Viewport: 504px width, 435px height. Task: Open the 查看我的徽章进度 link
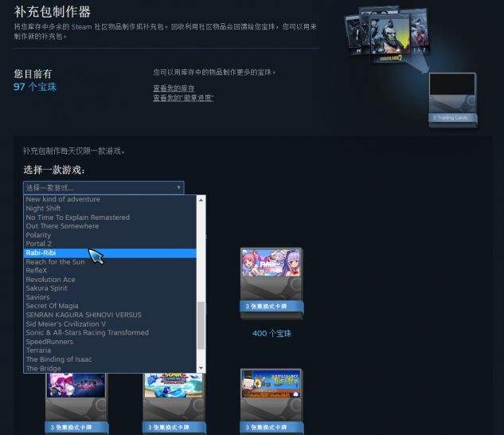[x=183, y=97]
